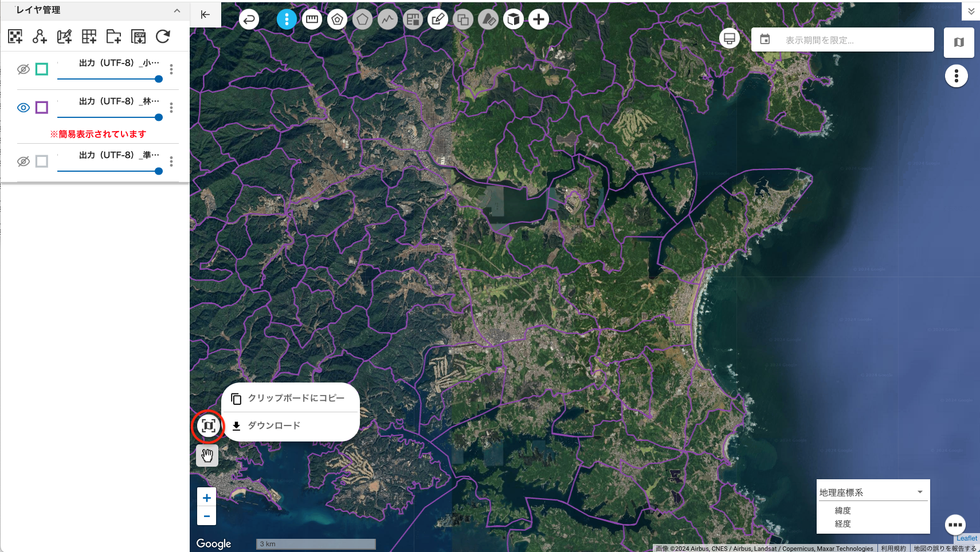
Task: Click the add folder icon
Action: pos(113,37)
